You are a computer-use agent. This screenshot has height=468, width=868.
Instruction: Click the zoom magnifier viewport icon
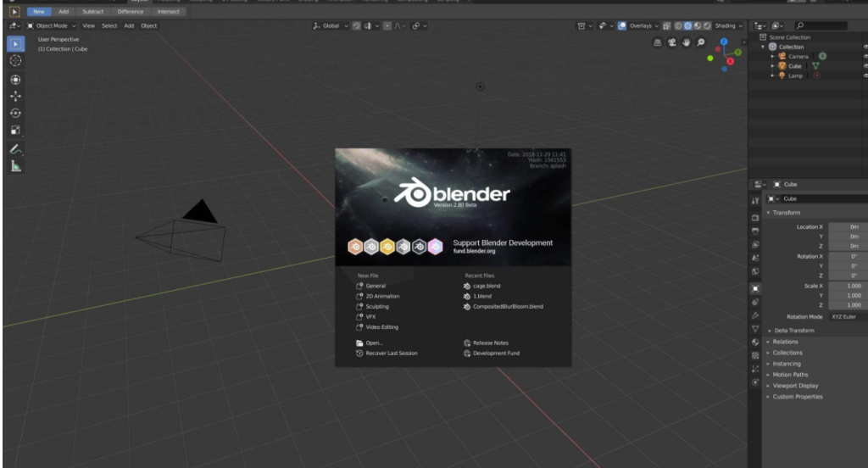click(x=700, y=42)
